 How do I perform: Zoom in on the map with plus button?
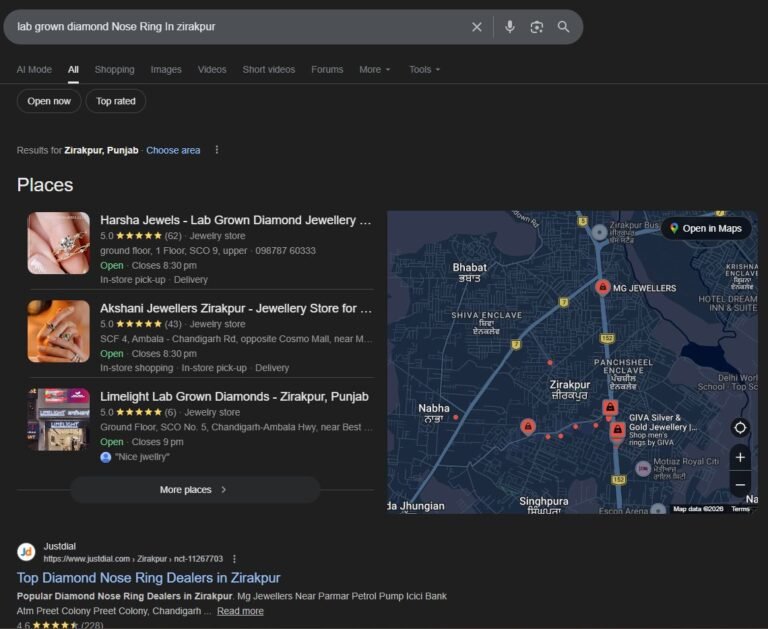(740, 458)
